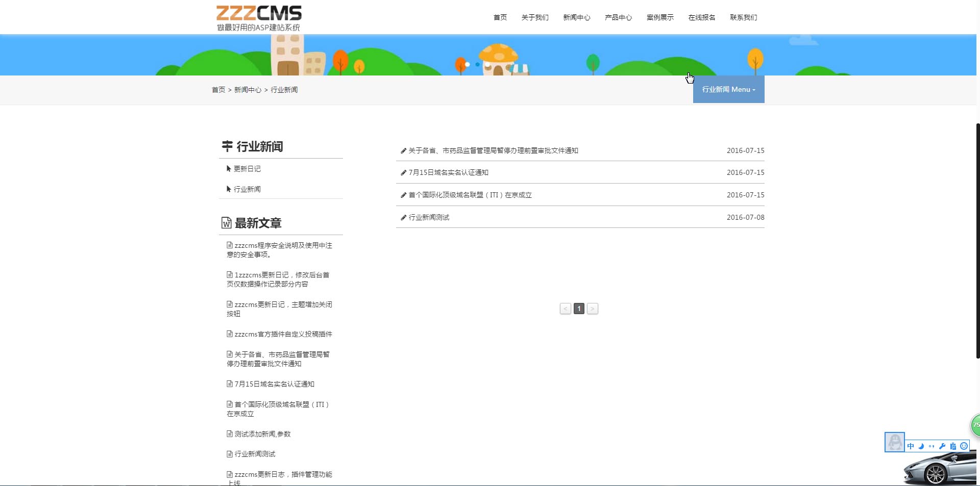Open sidebar article 首个国际化顶级域名联盟（ITI）在京成立
This screenshot has width=980, height=486.
coord(278,409)
